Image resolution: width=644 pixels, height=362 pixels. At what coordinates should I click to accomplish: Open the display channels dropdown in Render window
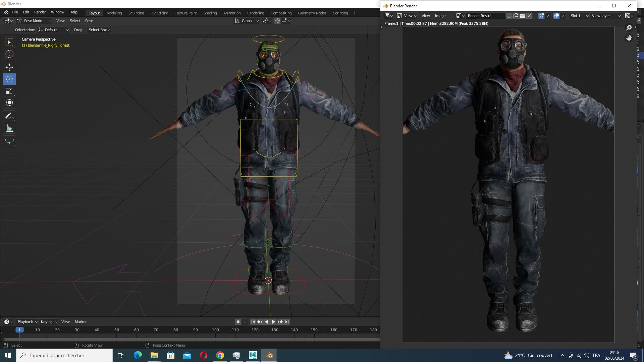(629, 16)
